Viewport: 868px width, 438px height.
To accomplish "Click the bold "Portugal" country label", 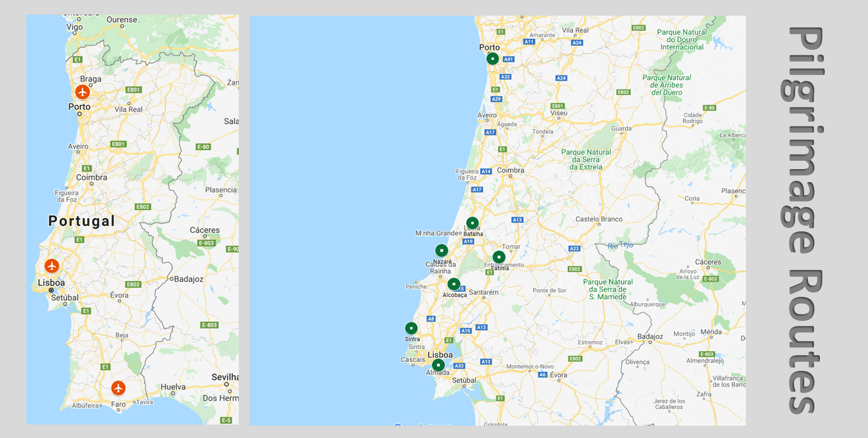I will tap(82, 221).
